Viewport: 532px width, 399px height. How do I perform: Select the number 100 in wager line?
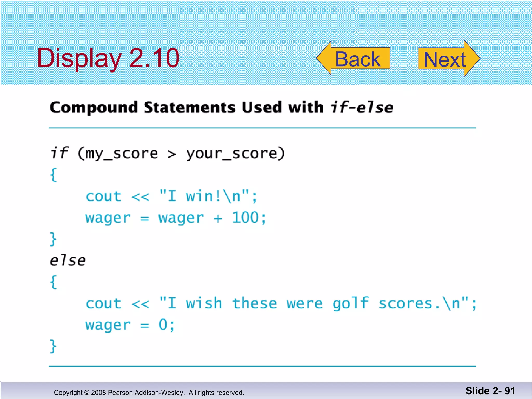[x=245, y=217]
